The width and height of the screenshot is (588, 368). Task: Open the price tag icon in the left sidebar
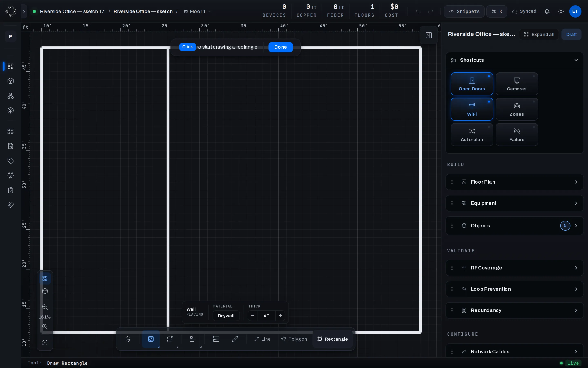point(10,161)
